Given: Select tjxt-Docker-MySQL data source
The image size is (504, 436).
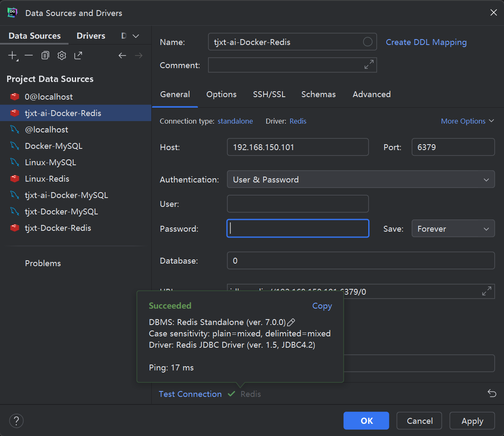Looking at the screenshot, I should pos(76,211).
